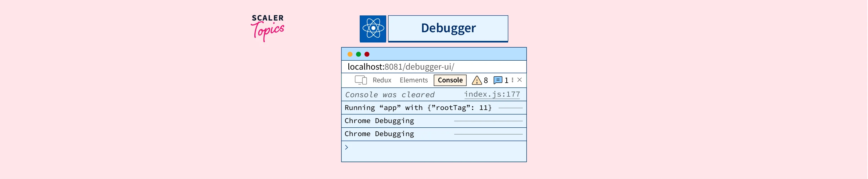Switch to the Redux tab
This screenshot has width=868, height=179.
click(382, 80)
